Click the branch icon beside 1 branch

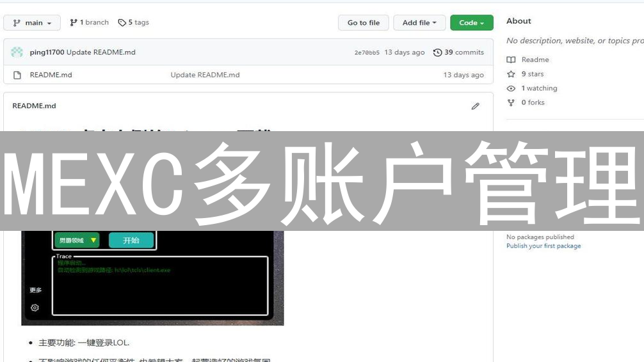tap(74, 22)
